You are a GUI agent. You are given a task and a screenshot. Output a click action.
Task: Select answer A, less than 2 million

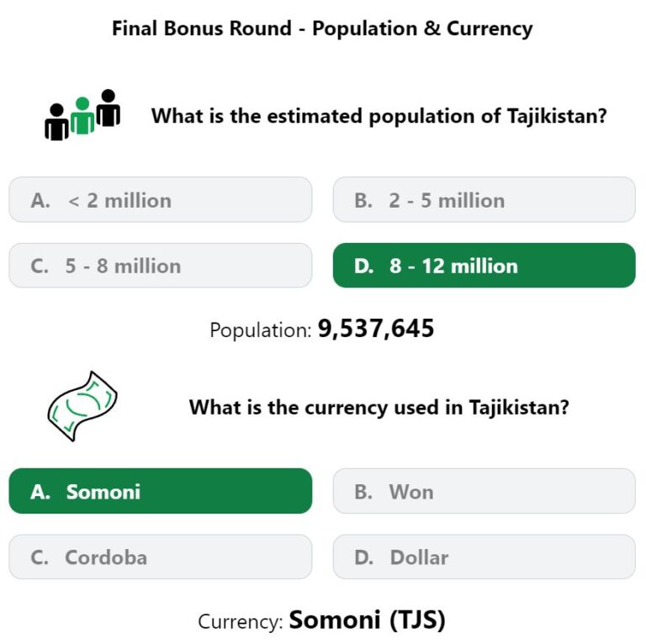(x=160, y=200)
